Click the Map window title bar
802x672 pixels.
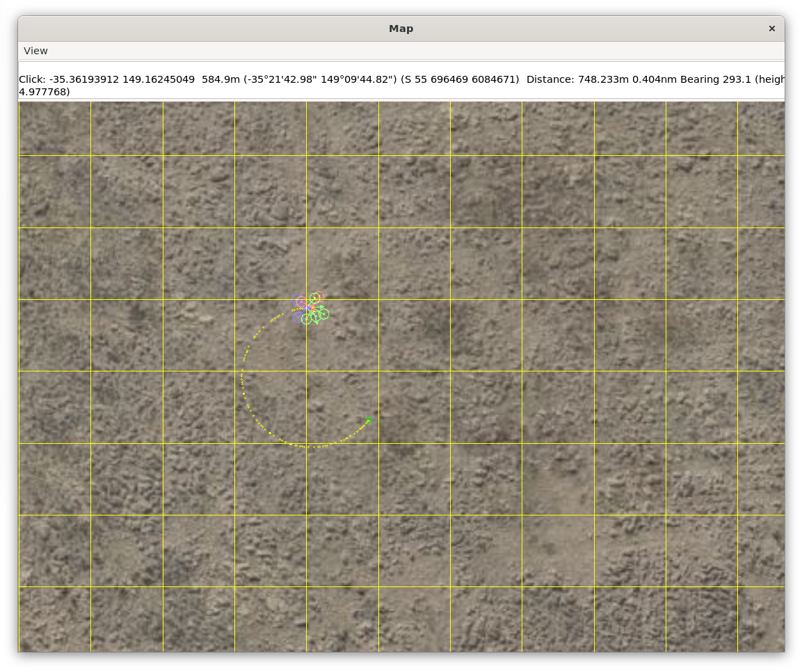pyautogui.click(x=401, y=29)
